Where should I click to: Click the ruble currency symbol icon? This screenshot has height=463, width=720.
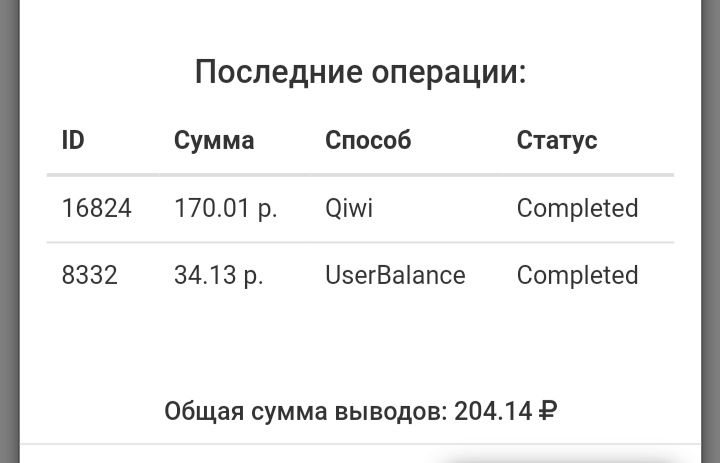click(x=547, y=411)
